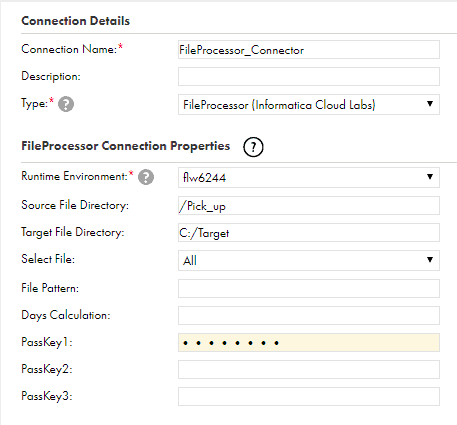
Task: Open the Select File dropdown
Action: [309, 260]
